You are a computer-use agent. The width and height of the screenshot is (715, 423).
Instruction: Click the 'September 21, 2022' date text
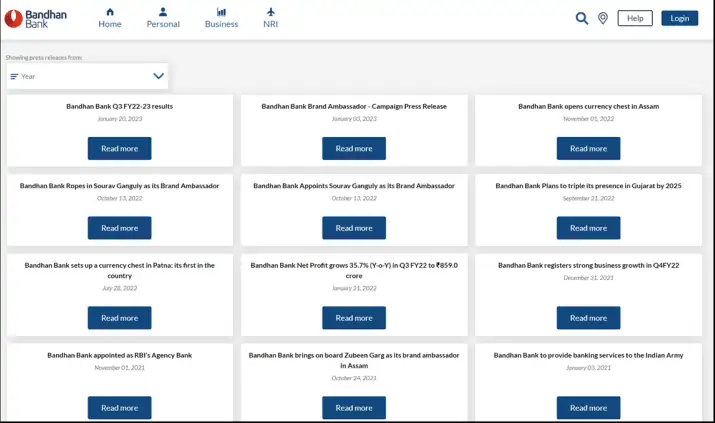point(588,198)
